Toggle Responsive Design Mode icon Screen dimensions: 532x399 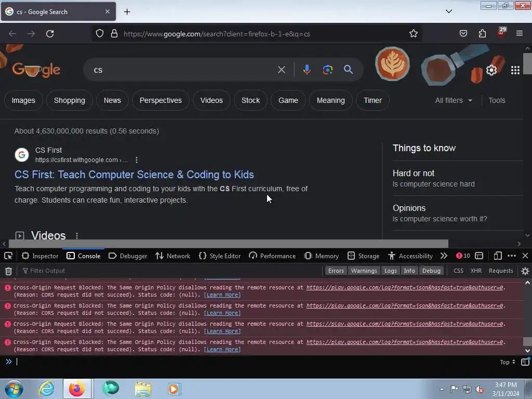tap(497, 256)
